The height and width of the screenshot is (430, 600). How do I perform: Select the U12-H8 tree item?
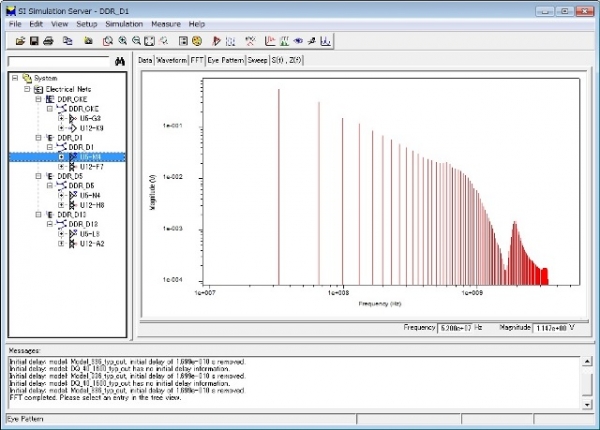point(93,205)
